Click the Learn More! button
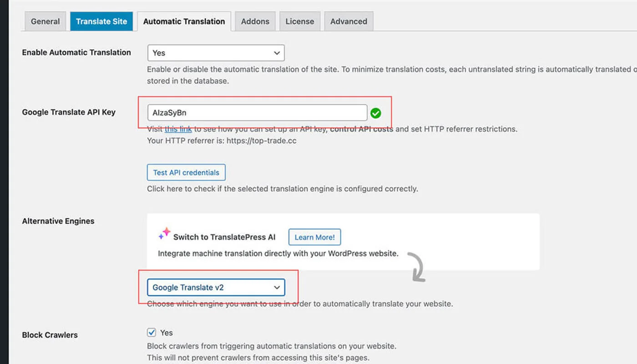637x364 pixels. [x=314, y=237]
